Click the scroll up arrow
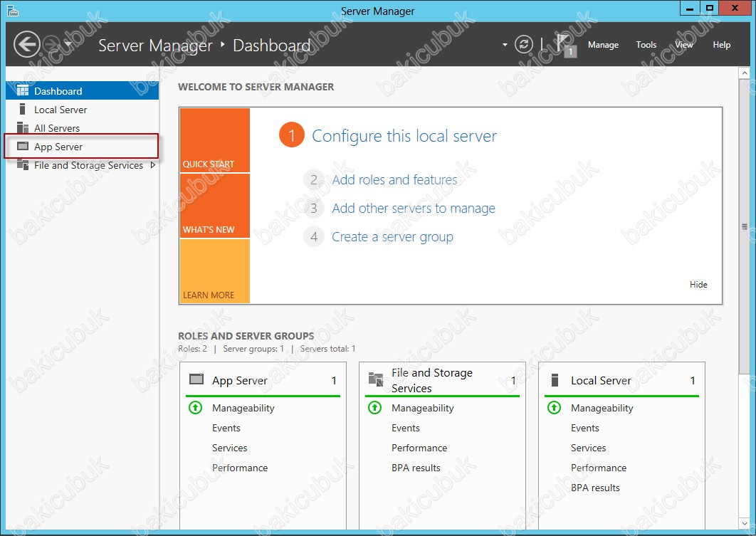 (x=744, y=73)
